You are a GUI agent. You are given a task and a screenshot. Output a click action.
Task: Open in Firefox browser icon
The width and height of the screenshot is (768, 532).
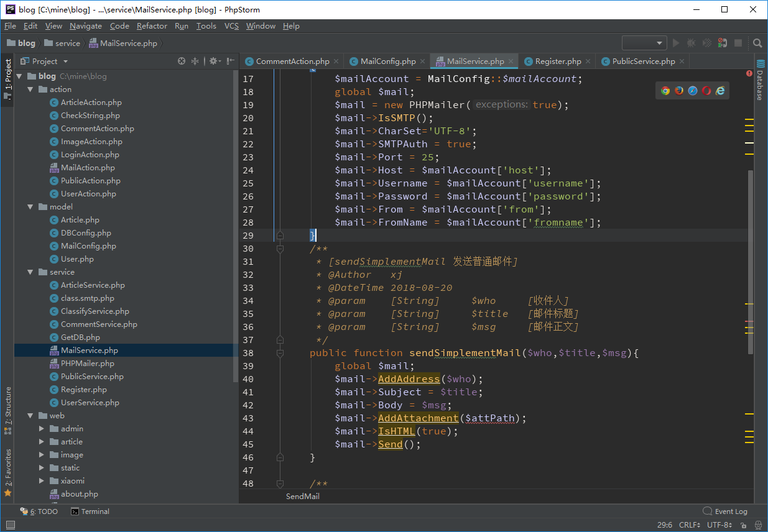click(679, 90)
